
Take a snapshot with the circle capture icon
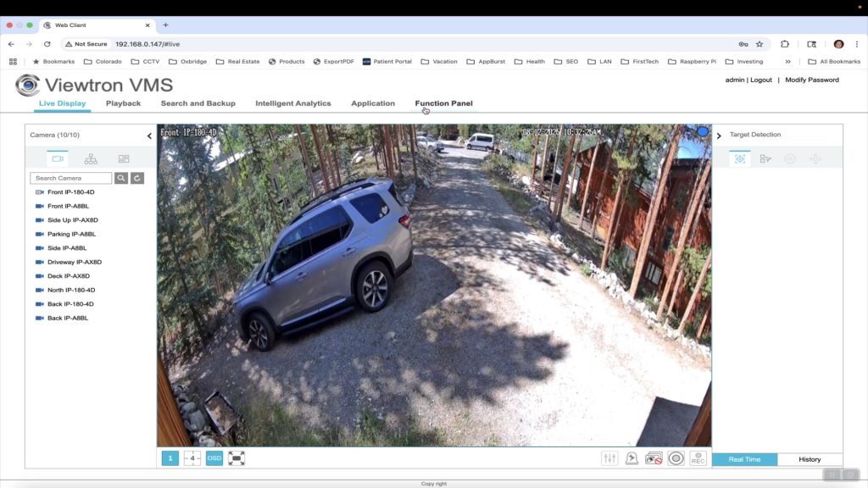(676, 458)
